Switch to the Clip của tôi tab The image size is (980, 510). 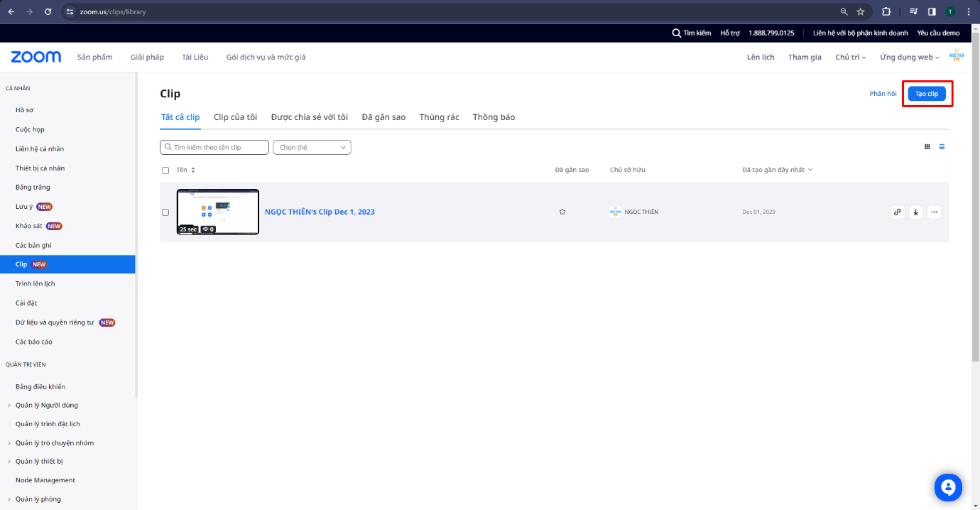tap(235, 117)
